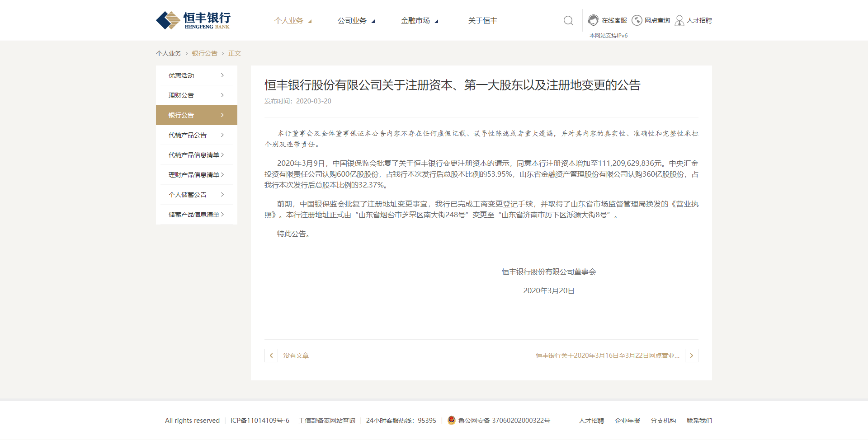The height and width of the screenshot is (440, 868).
Task: Go to 银行公告 breadcrumb
Action: [205, 53]
